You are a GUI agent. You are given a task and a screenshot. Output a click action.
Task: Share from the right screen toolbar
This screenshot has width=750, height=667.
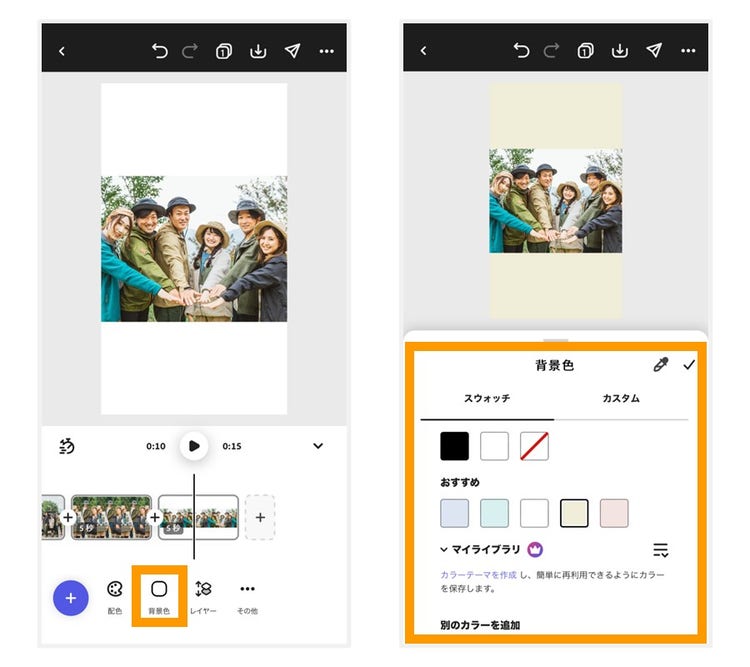[654, 50]
